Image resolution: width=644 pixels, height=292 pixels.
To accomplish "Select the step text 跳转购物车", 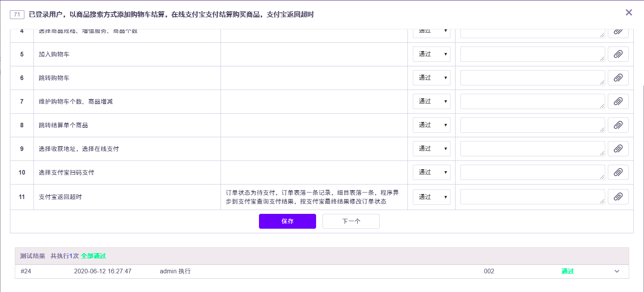I will (54, 78).
